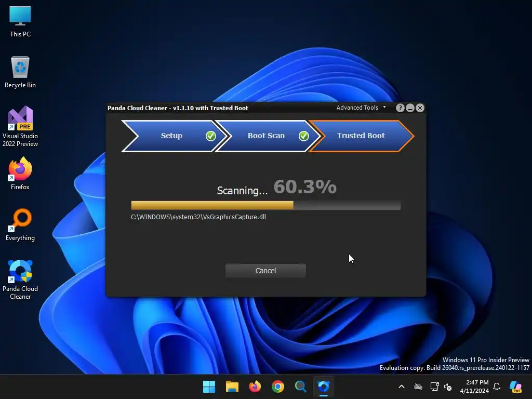Click the Panda Cloud Cleaner title text
This screenshot has height=399, width=532.
tap(178, 108)
